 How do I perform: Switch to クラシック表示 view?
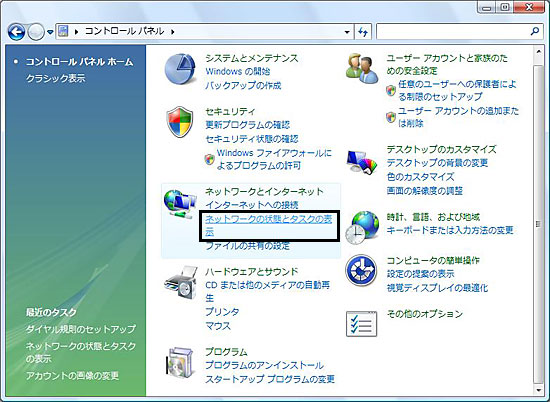(56, 78)
